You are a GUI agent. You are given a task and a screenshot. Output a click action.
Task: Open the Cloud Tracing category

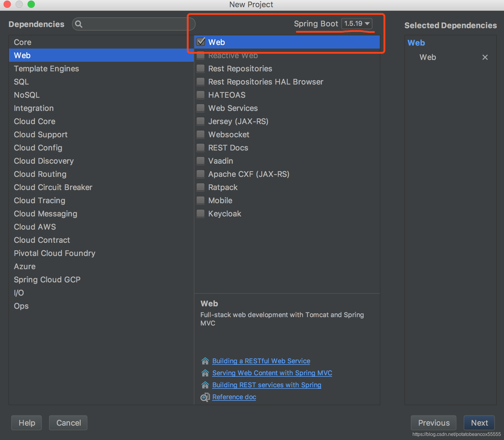pyautogui.click(x=101, y=201)
